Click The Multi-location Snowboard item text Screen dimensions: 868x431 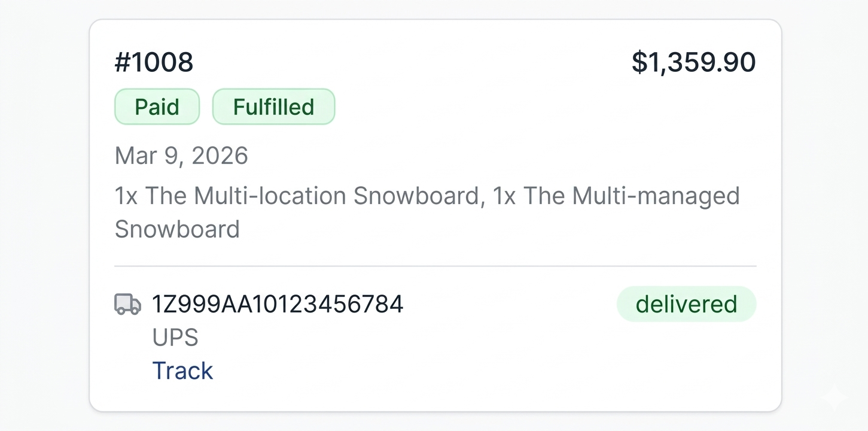tap(314, 196)
